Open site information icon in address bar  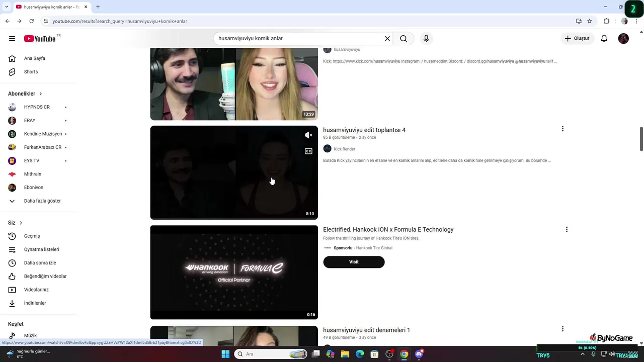(46, 21)
